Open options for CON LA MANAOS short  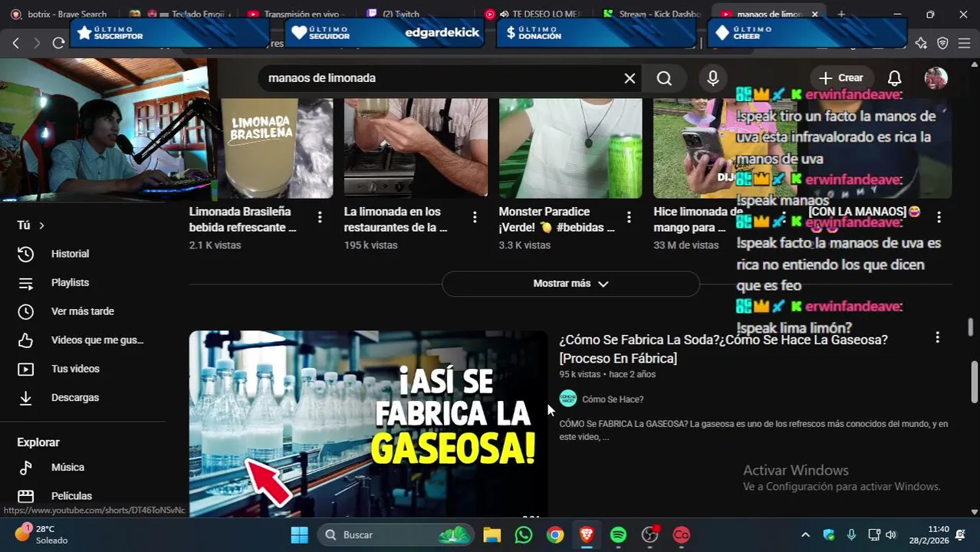click(939, 218)
